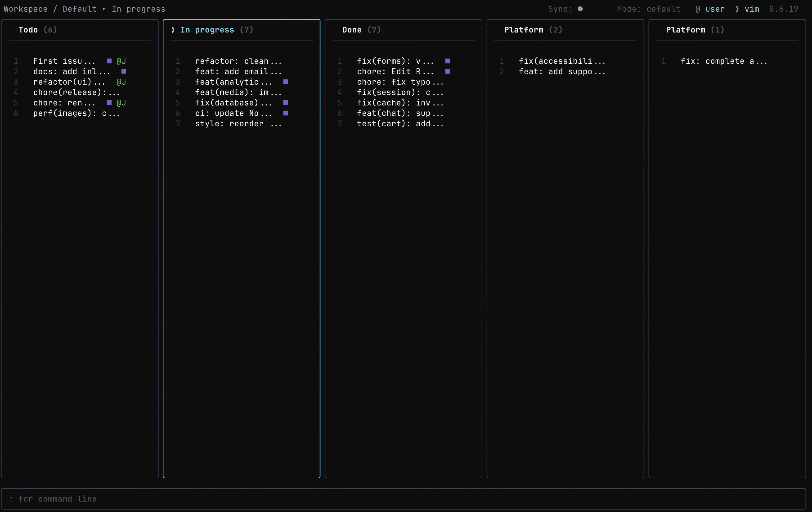Click the purple label square on "feat(analytic..."

click(285, 82)
